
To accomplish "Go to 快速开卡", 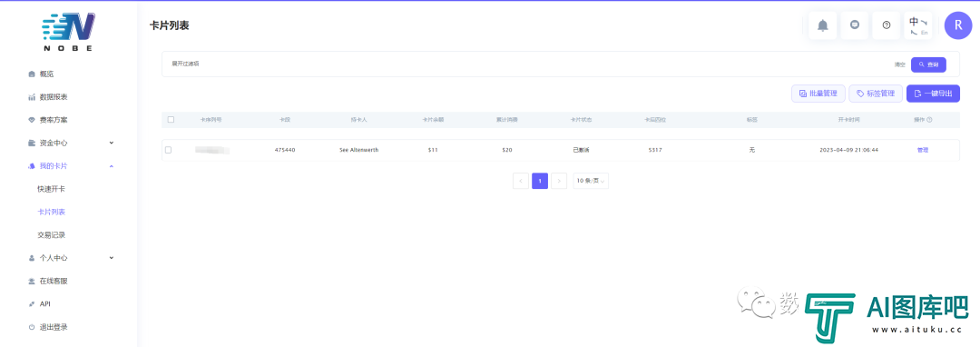I will tap(51, 189).
